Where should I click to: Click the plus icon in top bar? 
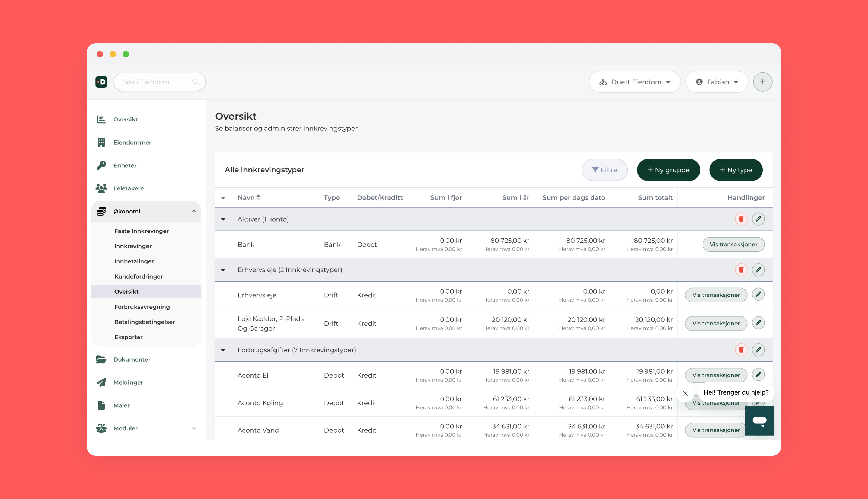[x=762, y=82]
